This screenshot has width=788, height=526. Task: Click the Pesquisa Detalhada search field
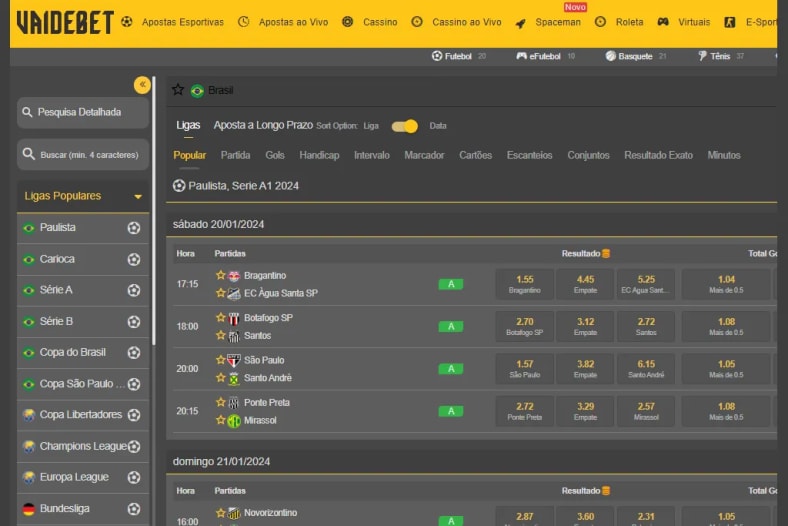[83, 113]
